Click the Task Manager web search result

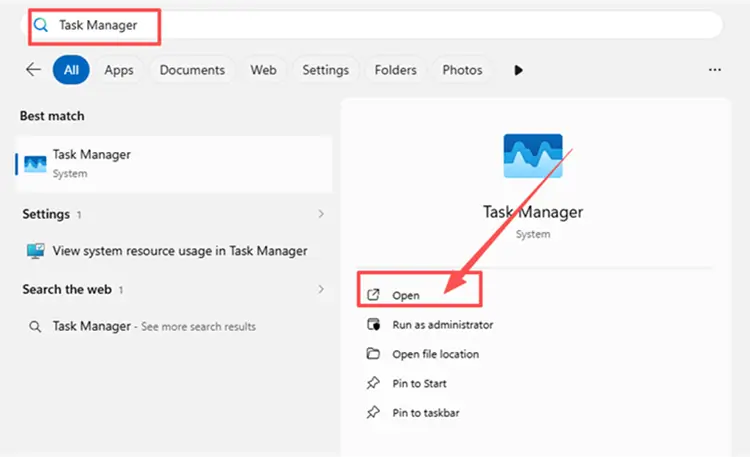pos(174,326)
